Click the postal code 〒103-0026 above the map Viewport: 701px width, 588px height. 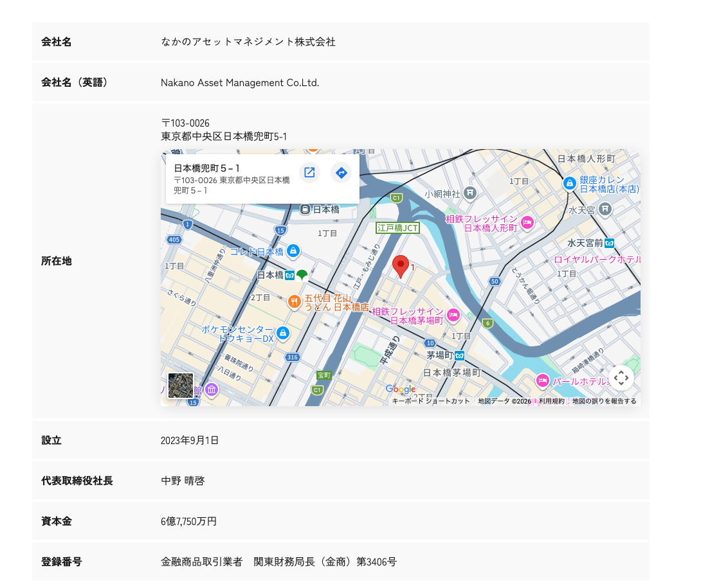185,123
